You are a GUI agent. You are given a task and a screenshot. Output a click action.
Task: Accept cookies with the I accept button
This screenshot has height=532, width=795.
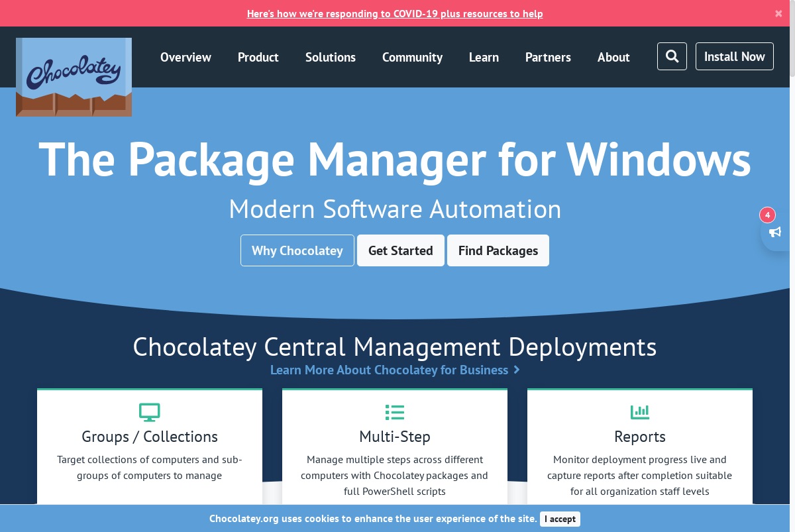click(x=560, y=519)
